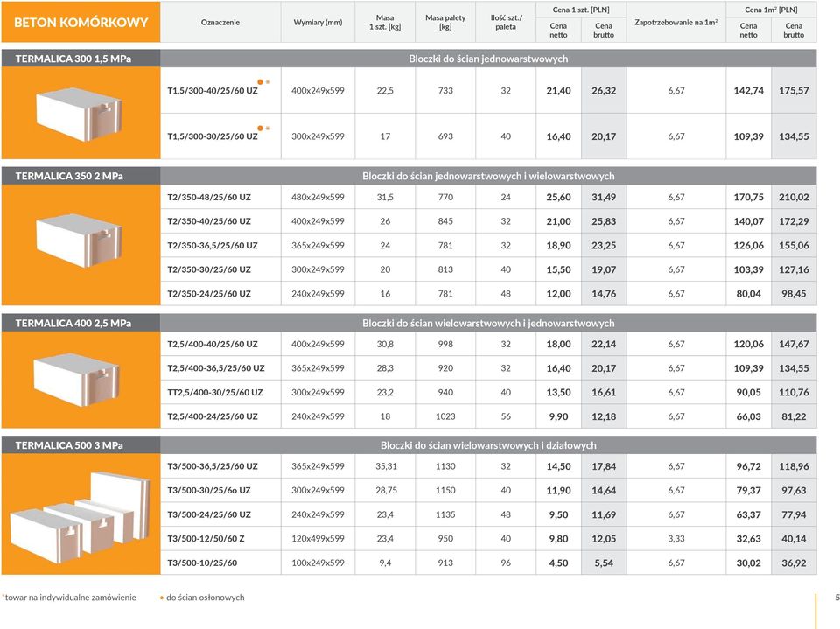Click the per-m² net price '170,75'
840x629 pixels.
[x=748, y=197]
